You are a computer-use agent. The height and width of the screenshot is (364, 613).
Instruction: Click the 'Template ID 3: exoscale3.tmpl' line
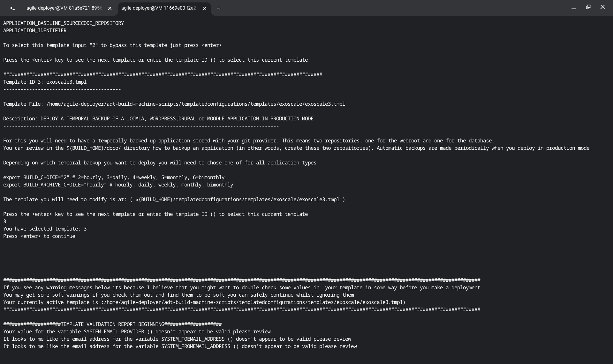tap(45, 82)
